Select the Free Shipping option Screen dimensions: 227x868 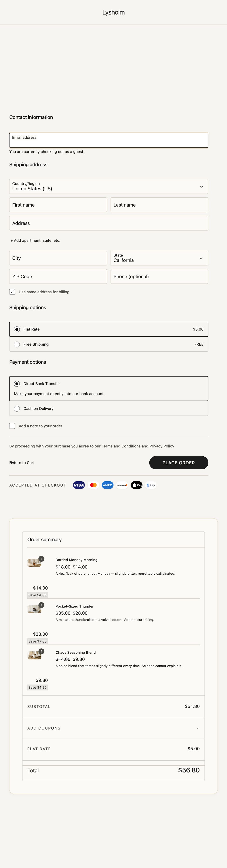coord(17,344)
